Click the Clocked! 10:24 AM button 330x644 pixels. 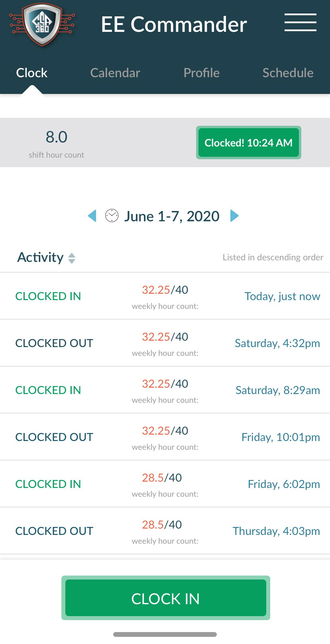(248, 142)
